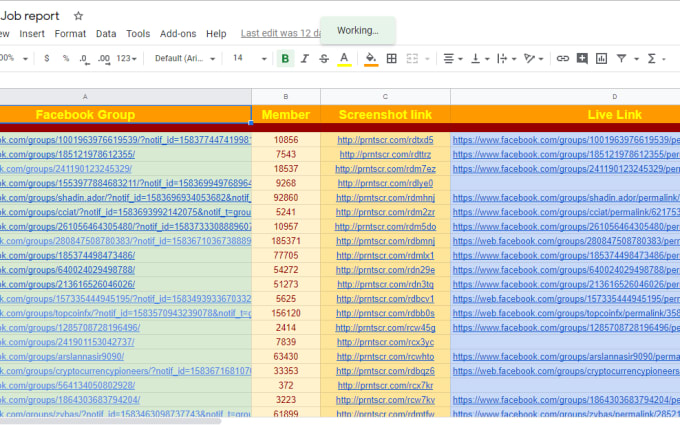This screenshot has height=425, width=680.
Task: Insert a link with the link icon
Action: click(x=562, y=58)
